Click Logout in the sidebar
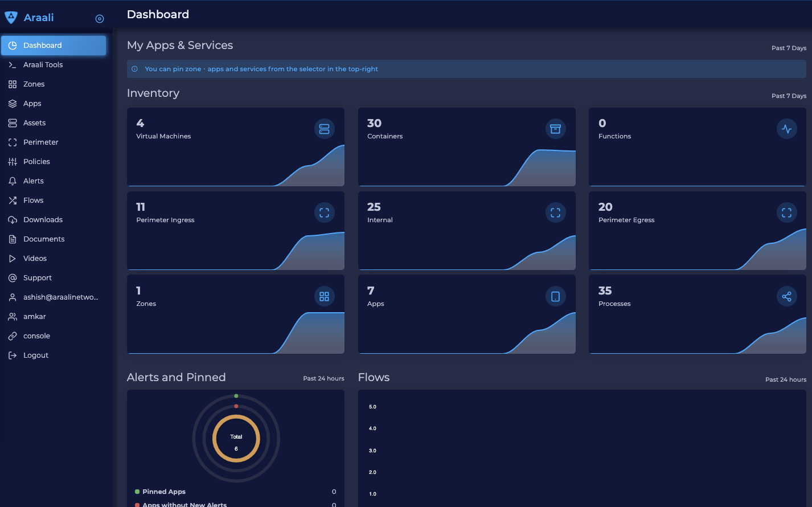 (x=54, y=355)
